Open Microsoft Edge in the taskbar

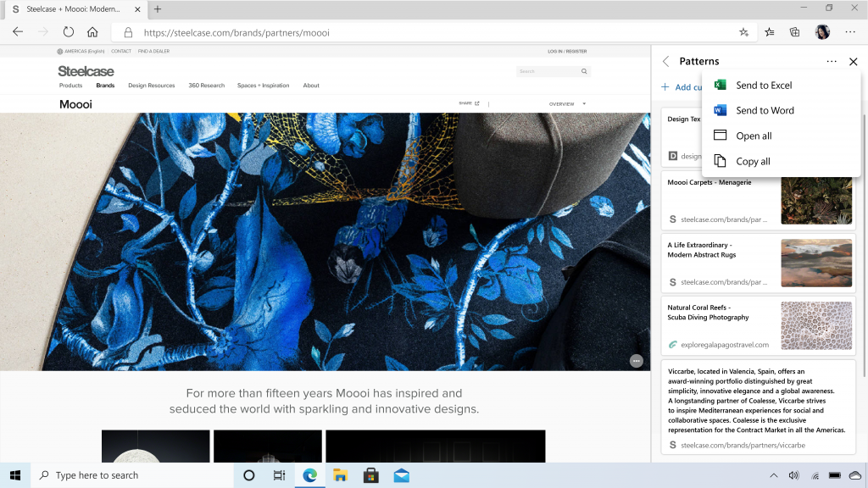(310, 475)
